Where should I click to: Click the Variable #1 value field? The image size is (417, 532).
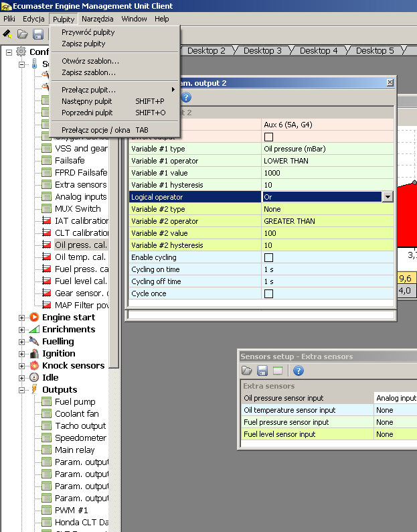[x=327, y=173]
